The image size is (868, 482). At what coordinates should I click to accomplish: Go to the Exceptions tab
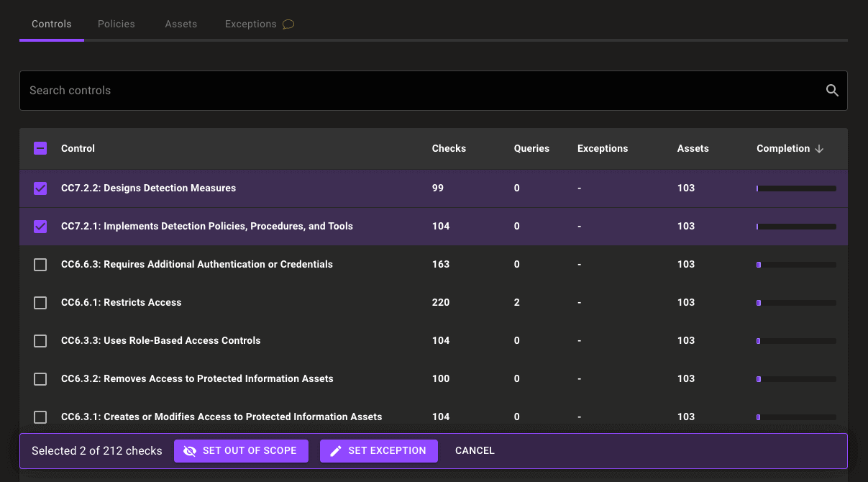(x=250, y=24)
